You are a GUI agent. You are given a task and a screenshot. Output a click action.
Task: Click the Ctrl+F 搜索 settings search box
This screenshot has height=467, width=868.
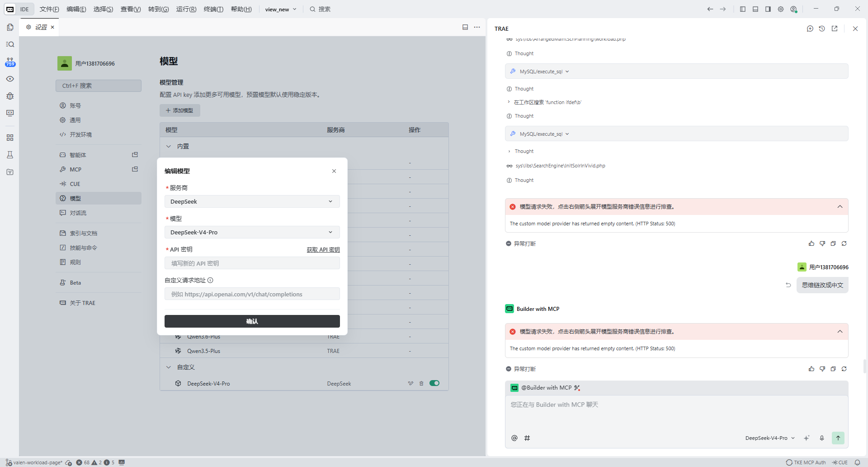pyautogui.click(x=99, y=86)
